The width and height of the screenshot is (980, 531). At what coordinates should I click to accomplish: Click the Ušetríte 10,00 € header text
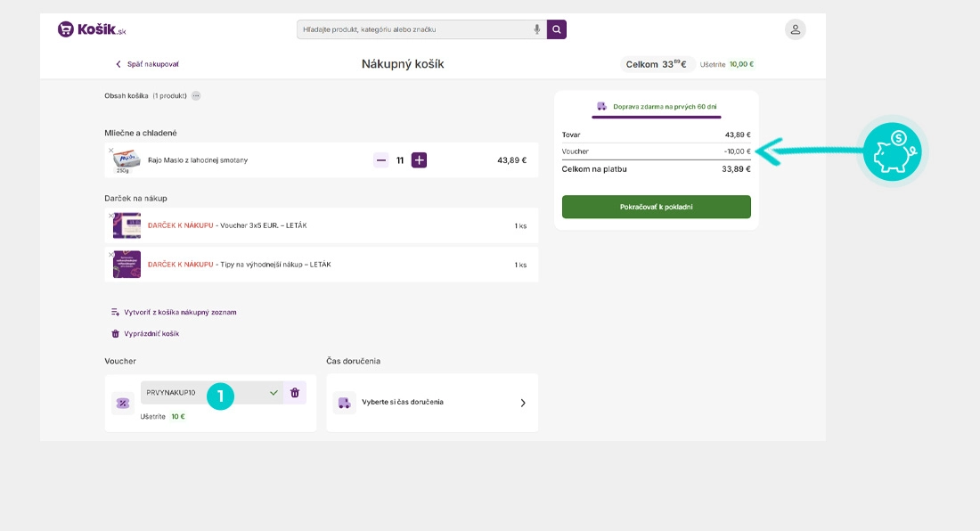click(x=727, y=64)
